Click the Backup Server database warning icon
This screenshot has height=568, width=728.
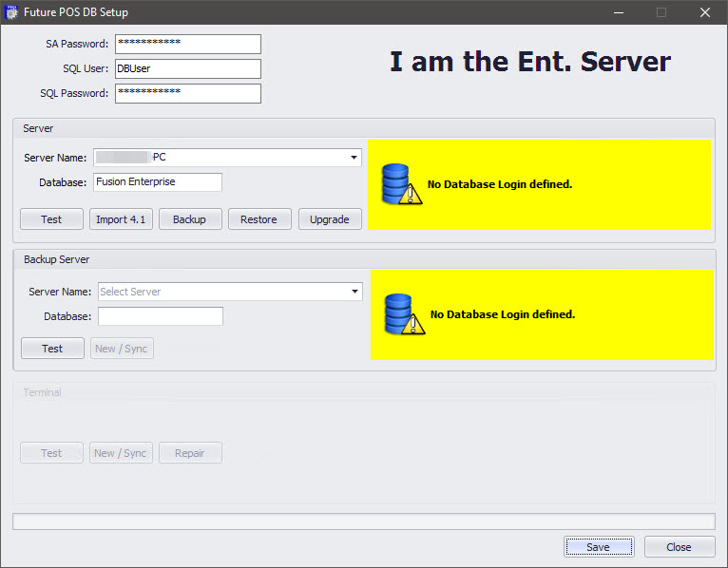pos(403,314)
